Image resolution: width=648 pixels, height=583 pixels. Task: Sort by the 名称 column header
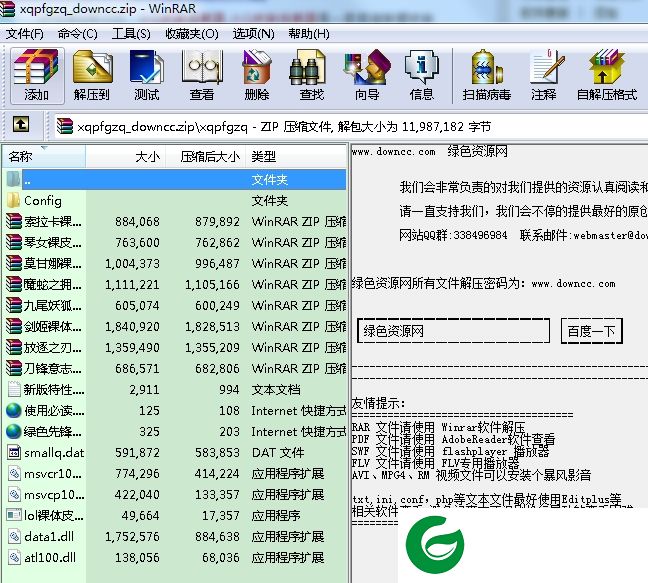(x=44, y=157)
